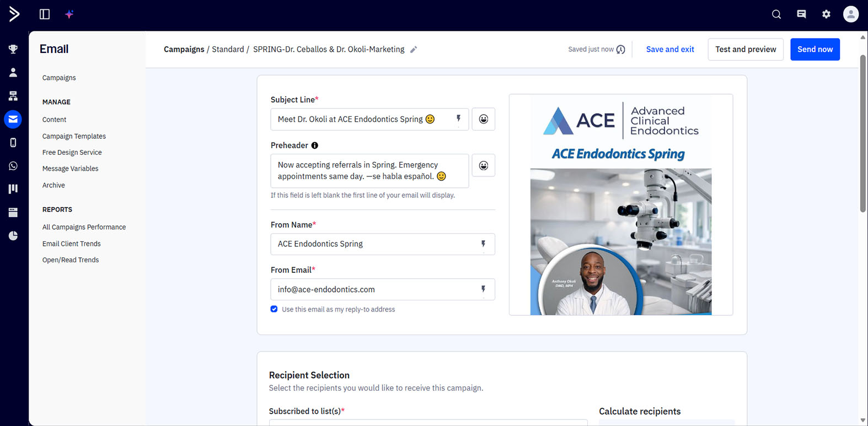
Task: Click the Calculate recipients heading
Action: point(640,412)
